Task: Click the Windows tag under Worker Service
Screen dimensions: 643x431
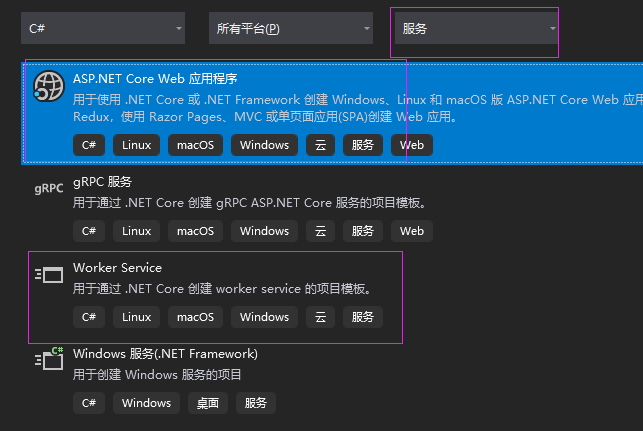Action: tap(264, 317)
